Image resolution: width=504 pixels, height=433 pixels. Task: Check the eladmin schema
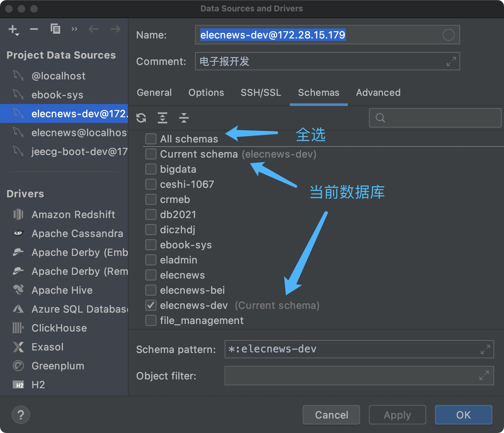tap(151, 260)
